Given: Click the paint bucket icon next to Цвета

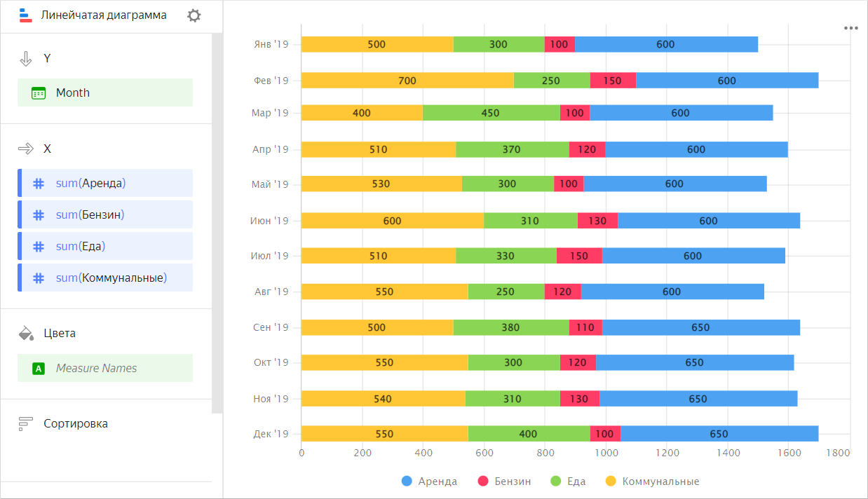Looking at the screenshot, I should click(27, 333).
